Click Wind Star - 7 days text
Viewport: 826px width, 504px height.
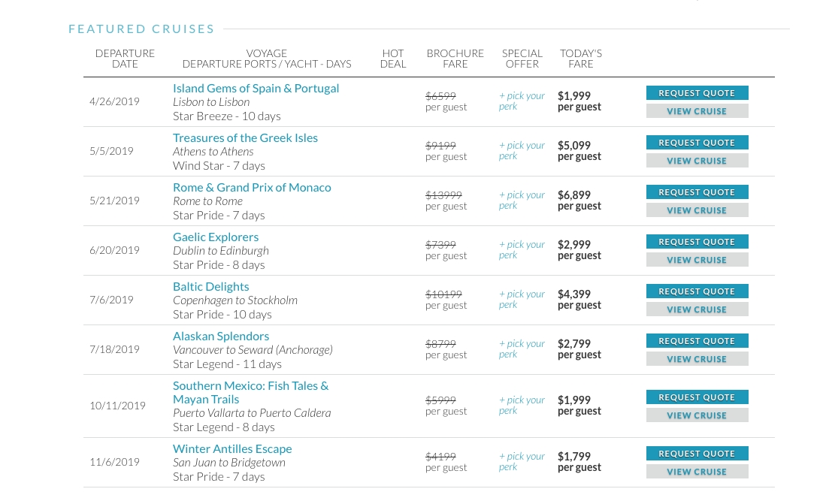[x=219, y=166]
